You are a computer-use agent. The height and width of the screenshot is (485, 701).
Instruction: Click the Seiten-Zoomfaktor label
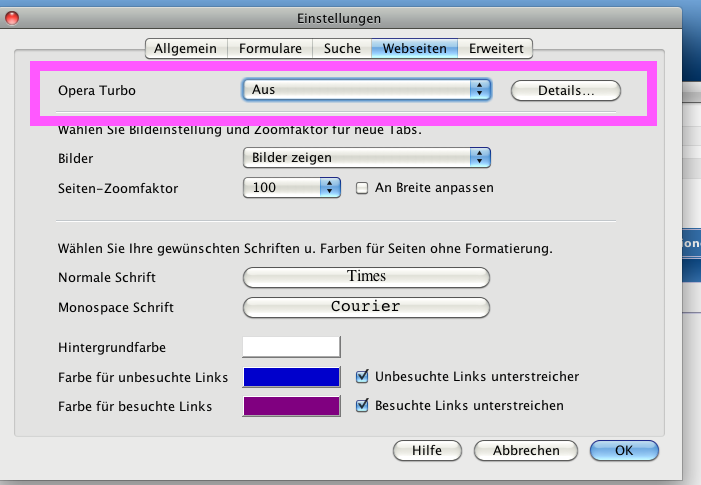(118, 189)
